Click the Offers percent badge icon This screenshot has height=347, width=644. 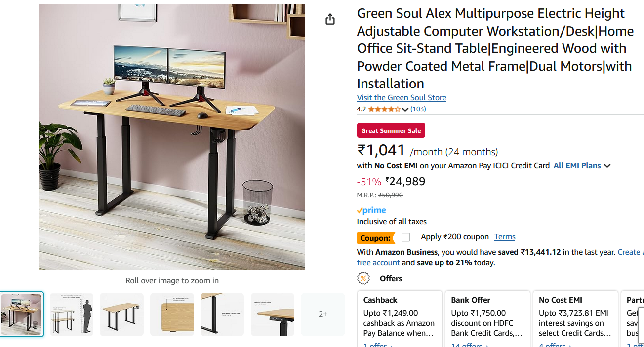(x=363, y=278)
